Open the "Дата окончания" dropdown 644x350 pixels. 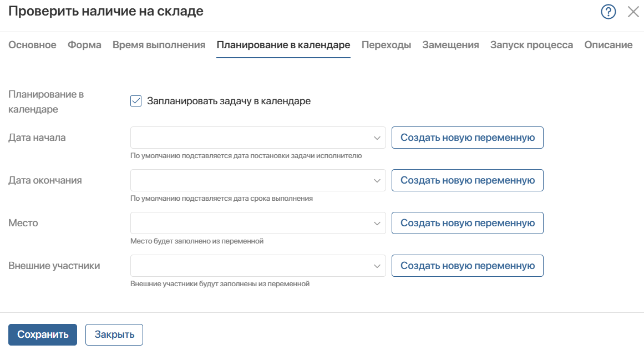coord(258,180)
